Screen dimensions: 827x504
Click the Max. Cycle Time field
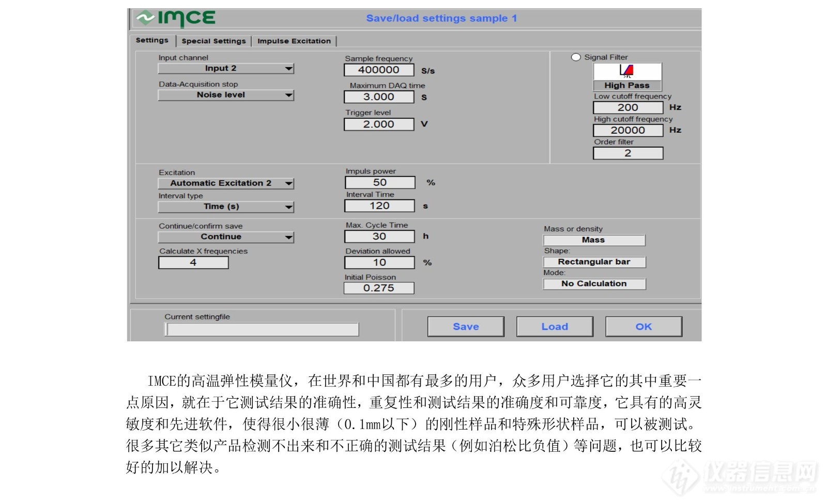[x=380, y=236]
